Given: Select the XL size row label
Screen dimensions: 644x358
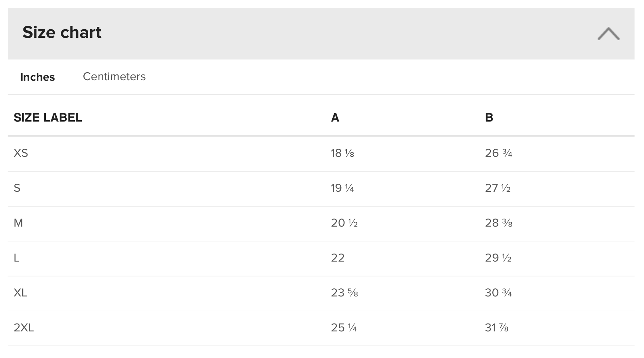Looking at the screenshot, I should [x=20, y=293].
